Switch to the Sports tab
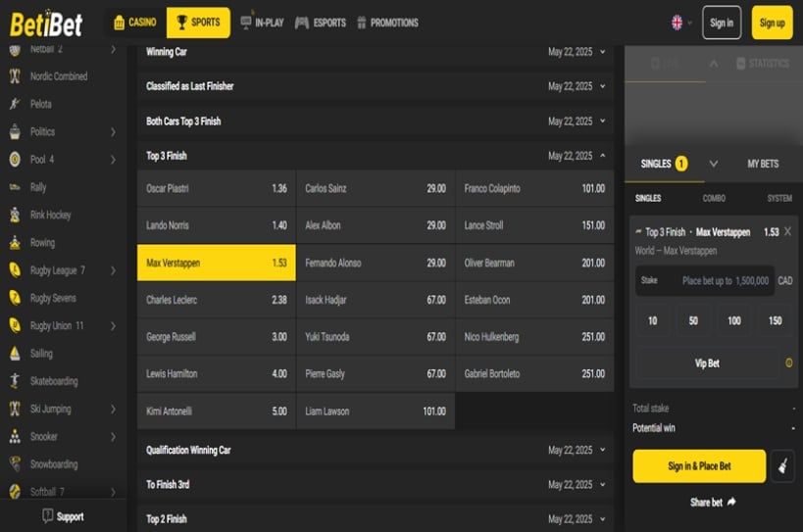Viewport: 803px width, 532px height. pyautogui.click(x=198, y=23)
